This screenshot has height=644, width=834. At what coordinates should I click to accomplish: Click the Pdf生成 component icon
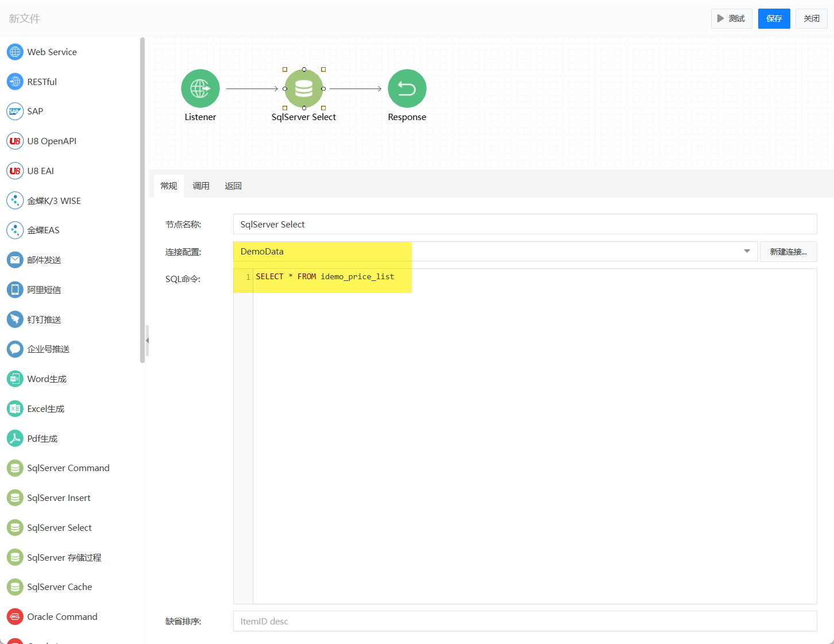[15, 438]
